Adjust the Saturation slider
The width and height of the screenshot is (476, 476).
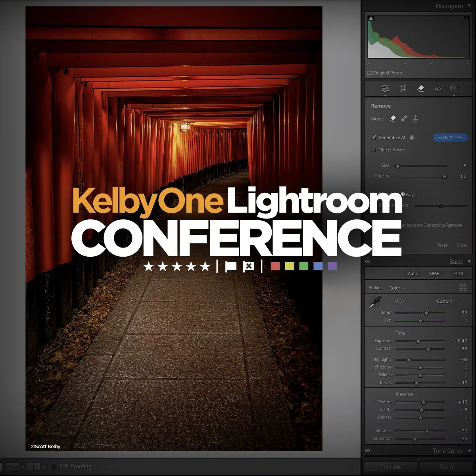point(420,439)
